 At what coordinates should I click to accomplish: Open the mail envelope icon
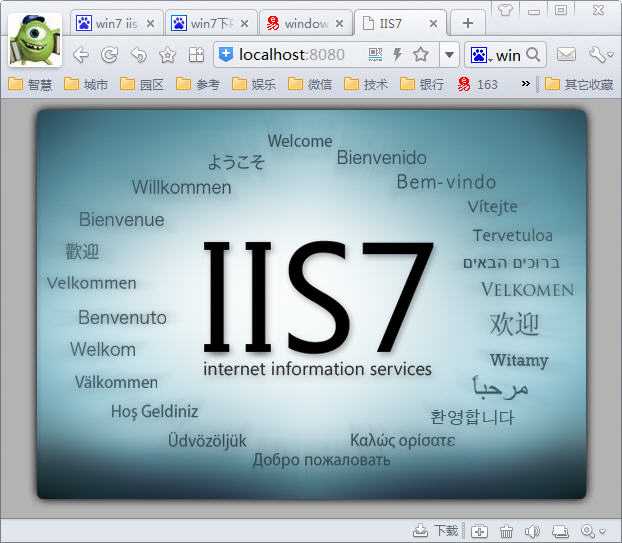pyautogui.click(x=566, y=54)
